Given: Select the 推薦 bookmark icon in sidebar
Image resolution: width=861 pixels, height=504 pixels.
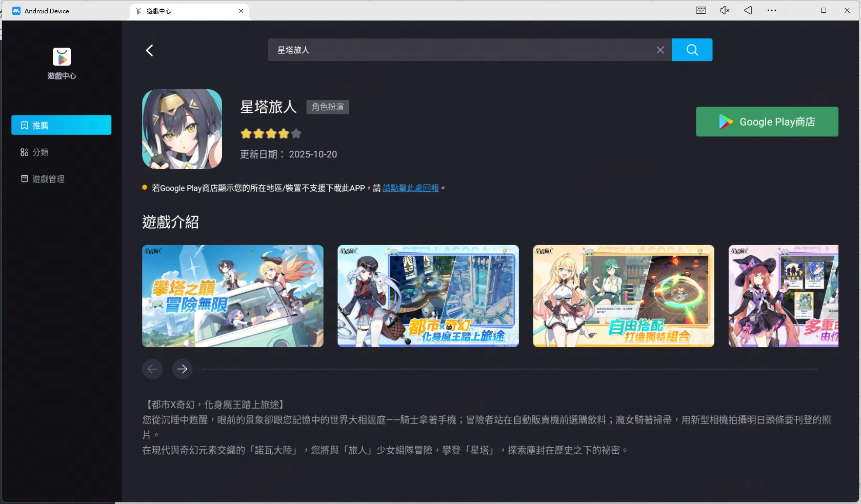Looking at the screenshot, I should click(24, 125).
